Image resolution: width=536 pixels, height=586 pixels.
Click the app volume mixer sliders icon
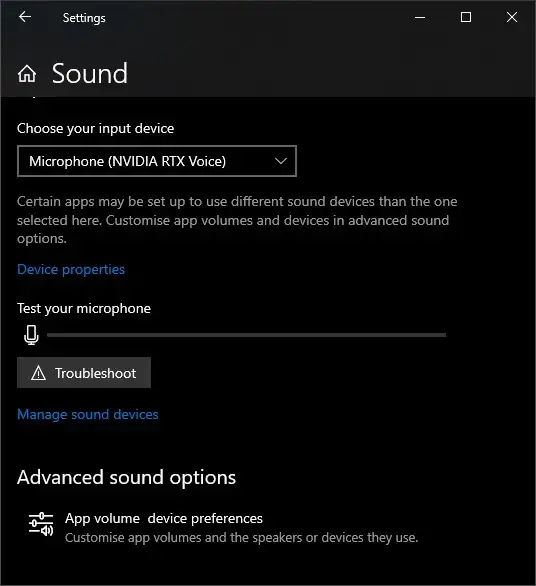pyautogui.click(x=41, y=524)
